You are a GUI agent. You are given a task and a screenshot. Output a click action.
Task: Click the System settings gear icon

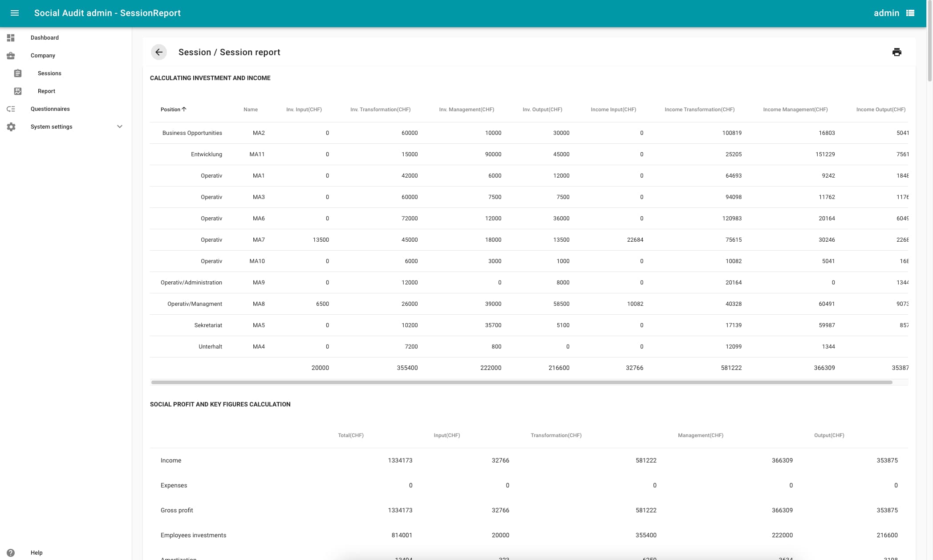coord(11,127)
